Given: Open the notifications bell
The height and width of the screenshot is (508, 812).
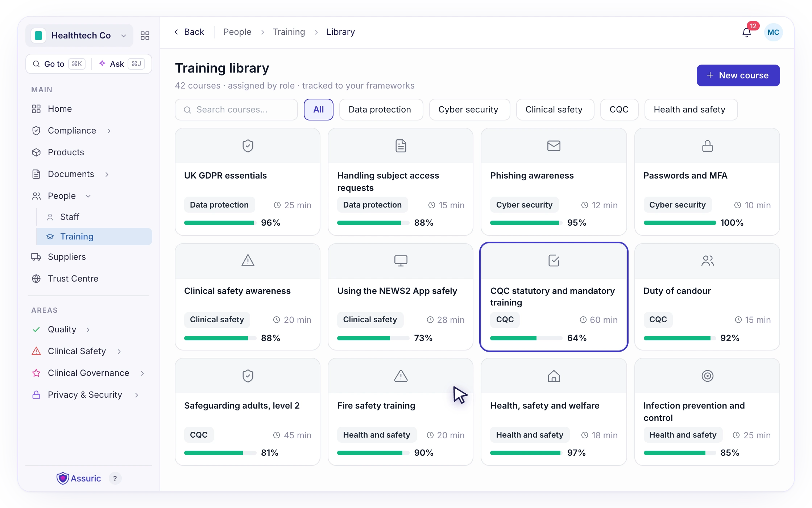Looking at the screenshot, I should pyautogui.click(x=746, y=32).
